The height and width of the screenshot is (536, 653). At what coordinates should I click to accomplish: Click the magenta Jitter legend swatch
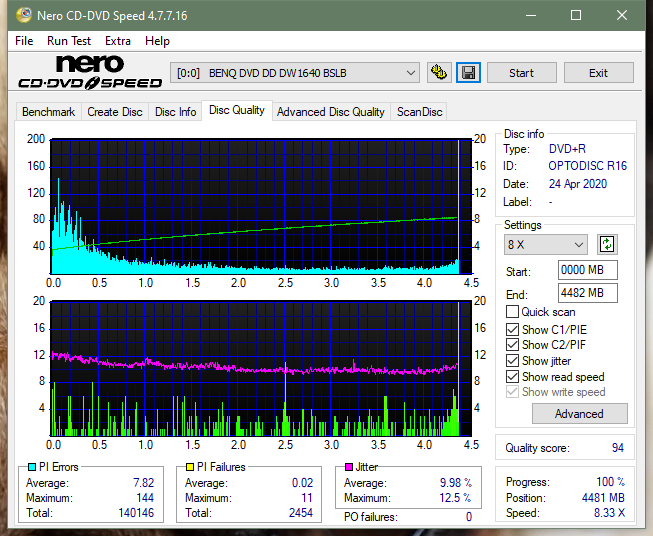[x=349, y=467]
